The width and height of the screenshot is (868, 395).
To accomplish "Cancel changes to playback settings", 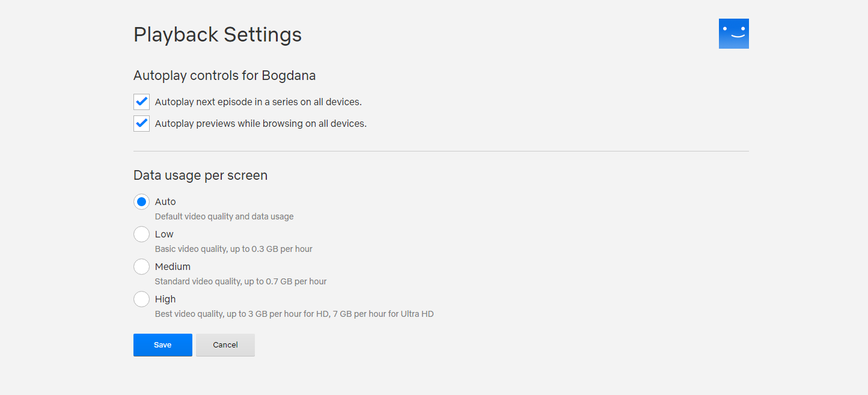I will click(x=225, y=344).
